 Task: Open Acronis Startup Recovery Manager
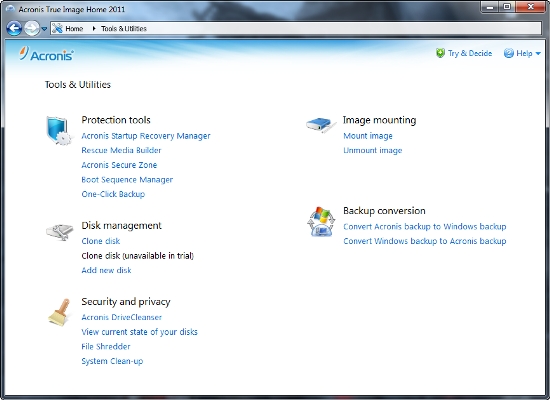146,136
